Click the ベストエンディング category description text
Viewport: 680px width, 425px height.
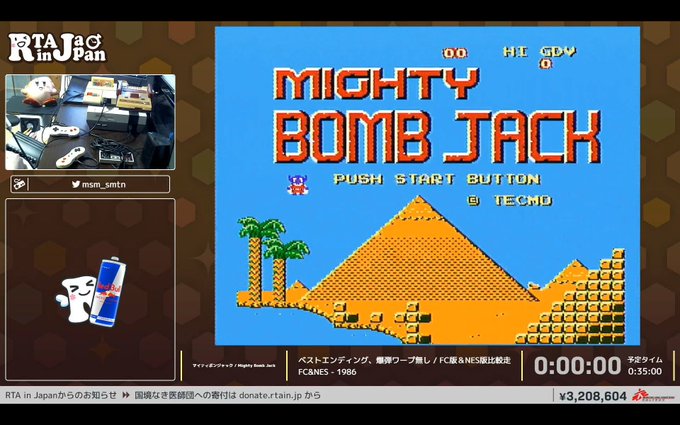[x=404, y=360]
